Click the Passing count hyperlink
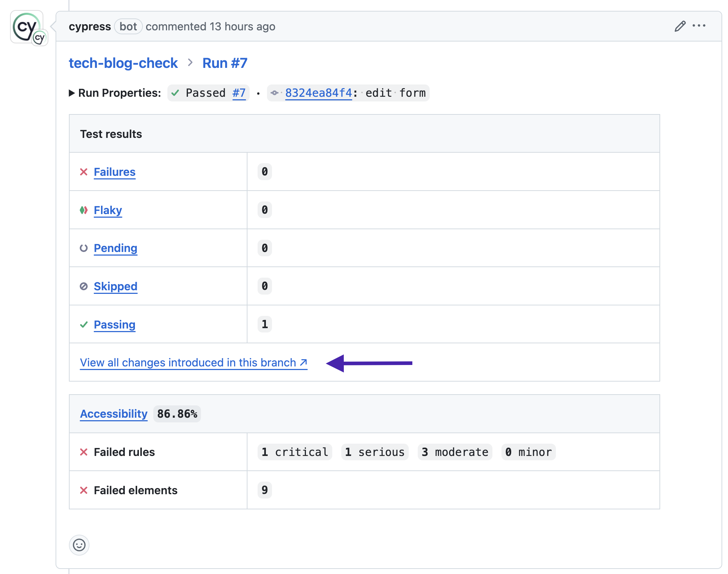The height and width of the screenshot is (574, 728). [x=113, y=324]
